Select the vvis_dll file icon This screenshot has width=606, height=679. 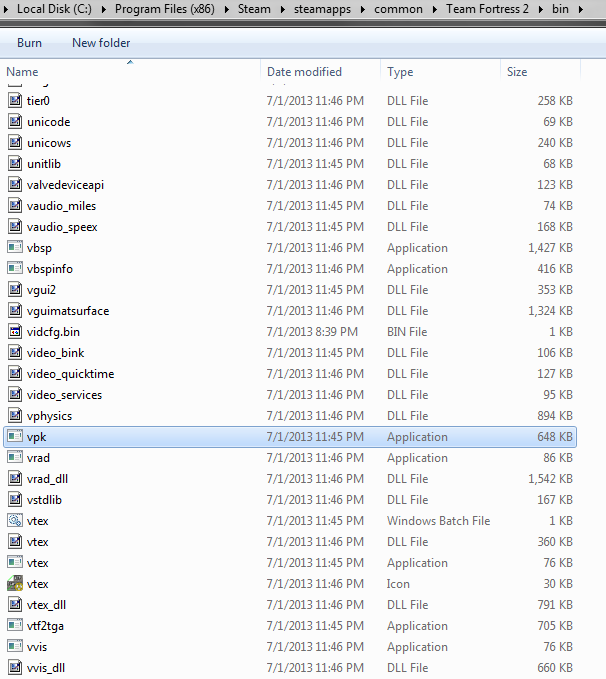(15, 668)
